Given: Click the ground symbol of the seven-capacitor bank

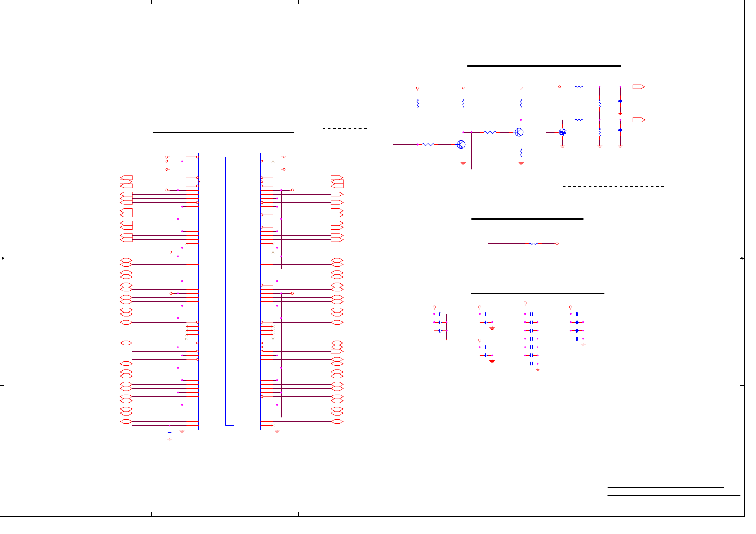Looking at the screenshot, I should tap(538, 369).
